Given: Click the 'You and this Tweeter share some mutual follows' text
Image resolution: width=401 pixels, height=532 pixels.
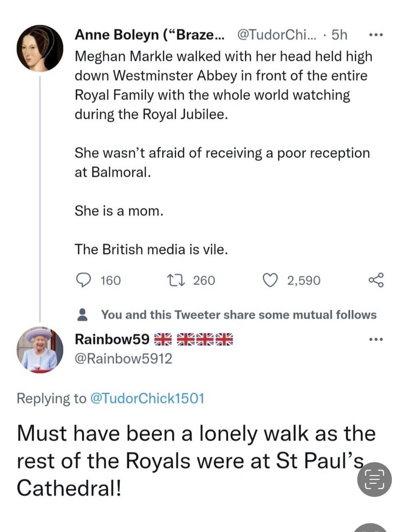Looking at the screenshot, I should 238,315.
